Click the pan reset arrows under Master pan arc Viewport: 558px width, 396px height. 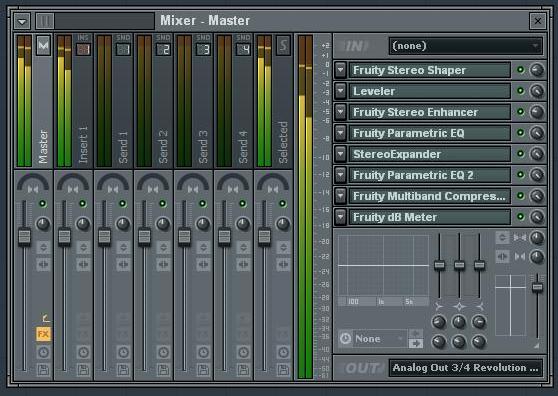pos(33,190)
